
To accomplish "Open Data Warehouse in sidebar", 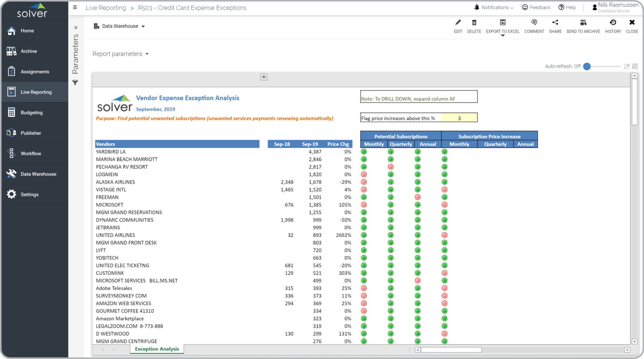I will (x=34, y=174).
